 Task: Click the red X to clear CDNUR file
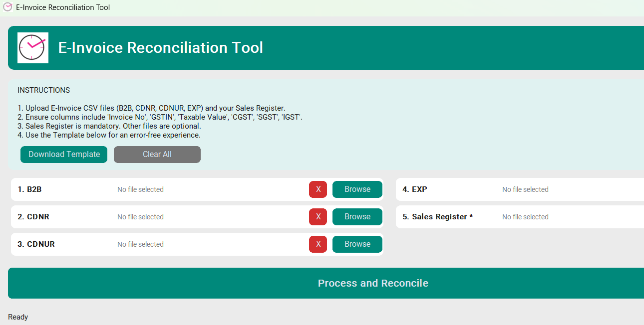click(x=318, y=244)
